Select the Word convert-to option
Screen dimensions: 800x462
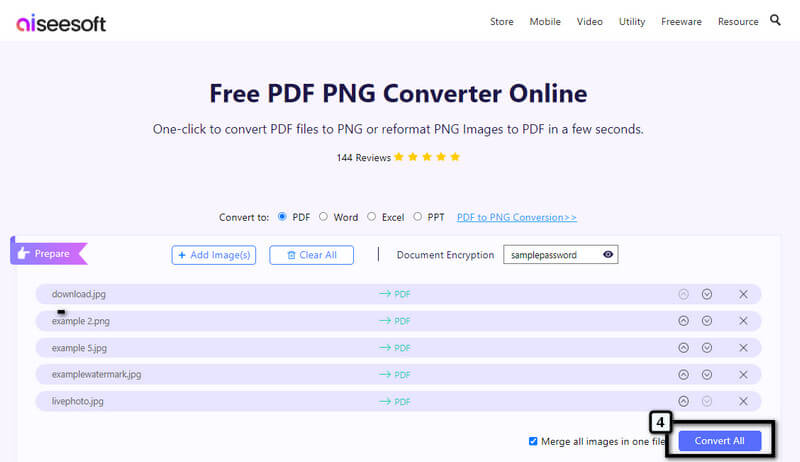click(323, 216)
